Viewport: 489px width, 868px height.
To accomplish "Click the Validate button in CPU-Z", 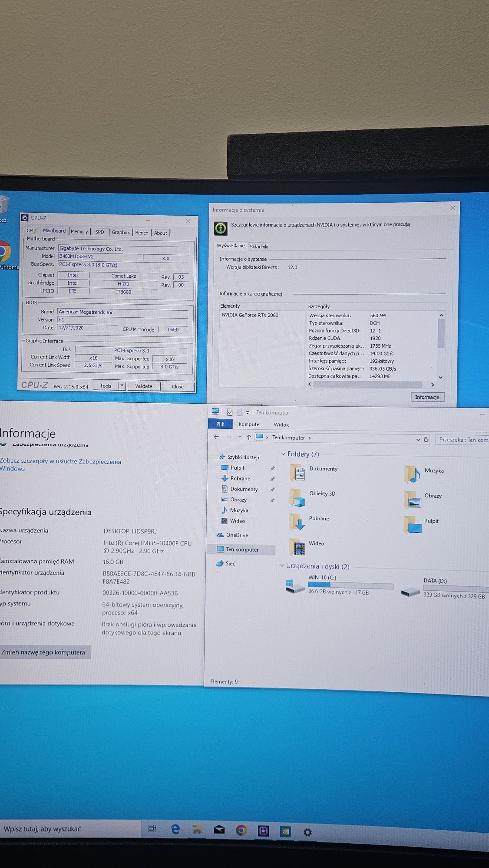I will click(143, 386).
